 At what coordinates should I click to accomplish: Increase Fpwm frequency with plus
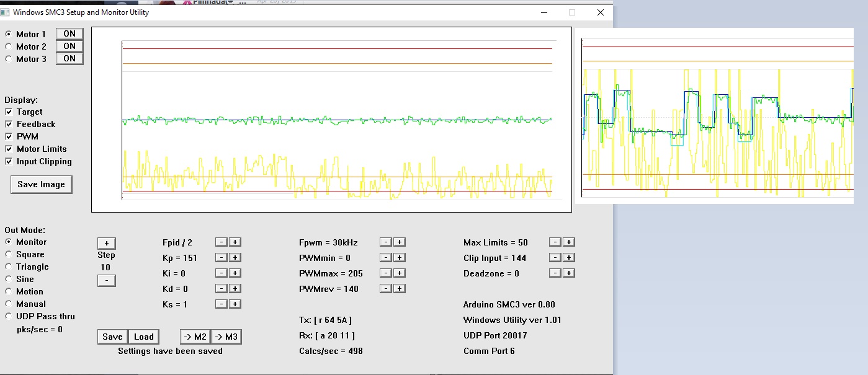tap(400, 242)
